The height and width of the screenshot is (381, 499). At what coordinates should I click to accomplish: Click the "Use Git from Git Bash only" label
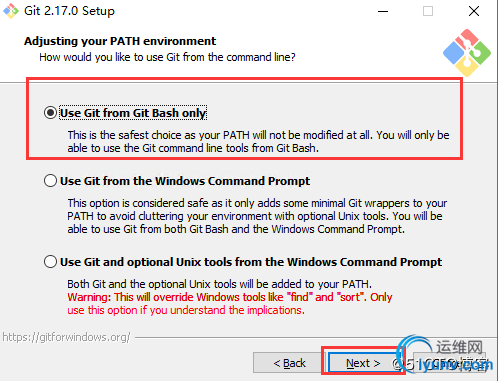pos(133,113)
